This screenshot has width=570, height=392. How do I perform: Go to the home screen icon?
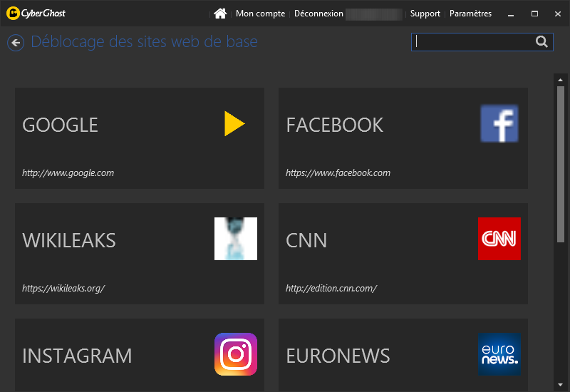[220, 14]
